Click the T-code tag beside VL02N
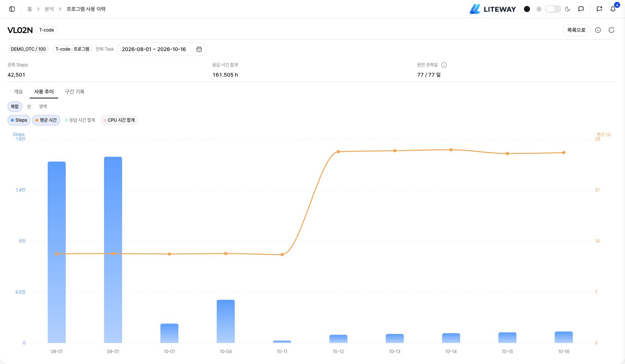625x364 pixels. click(x=47, y=30)
